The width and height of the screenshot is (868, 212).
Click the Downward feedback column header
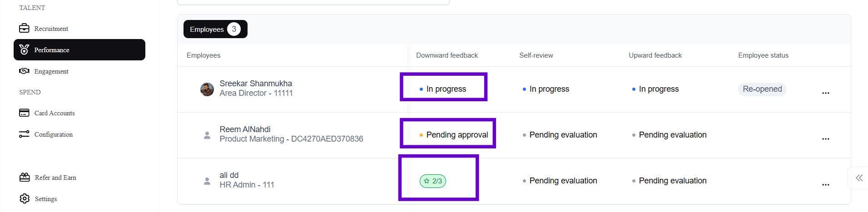tap(447, 55)
